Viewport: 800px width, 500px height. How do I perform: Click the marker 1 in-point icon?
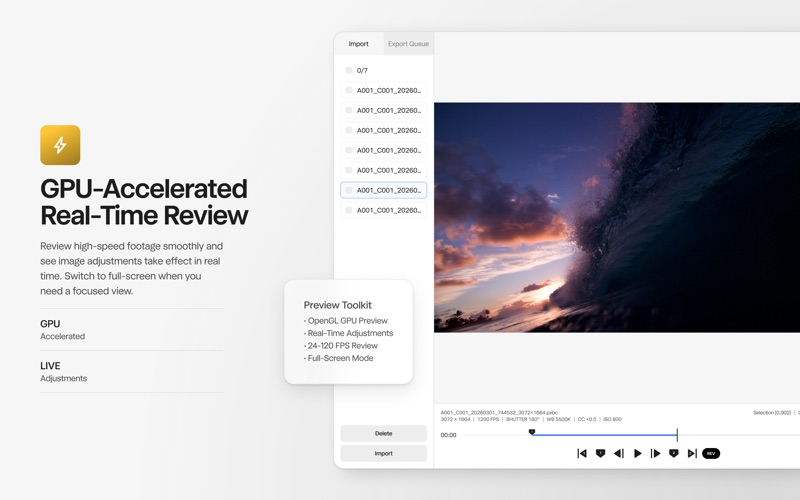pos(600,453)
